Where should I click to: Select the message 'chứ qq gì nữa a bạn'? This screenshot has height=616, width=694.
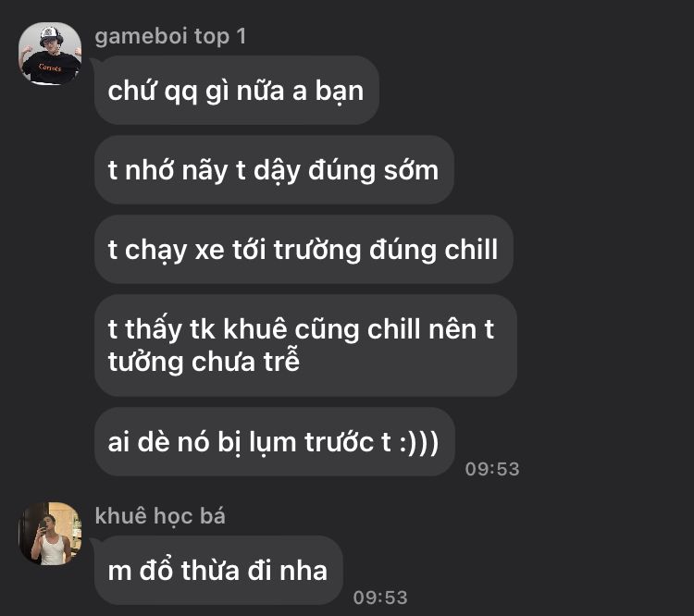point(236,91)
